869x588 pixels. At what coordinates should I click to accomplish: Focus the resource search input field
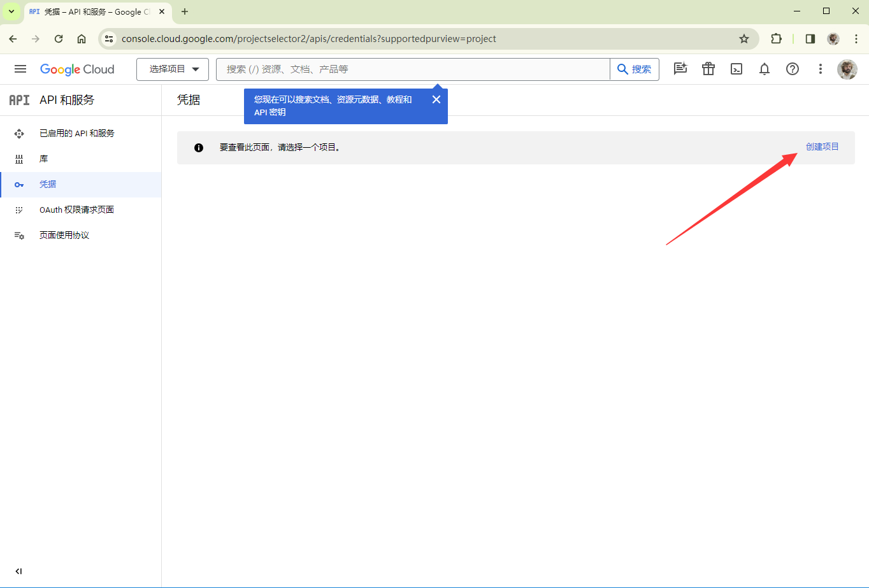tap(413, 69)
